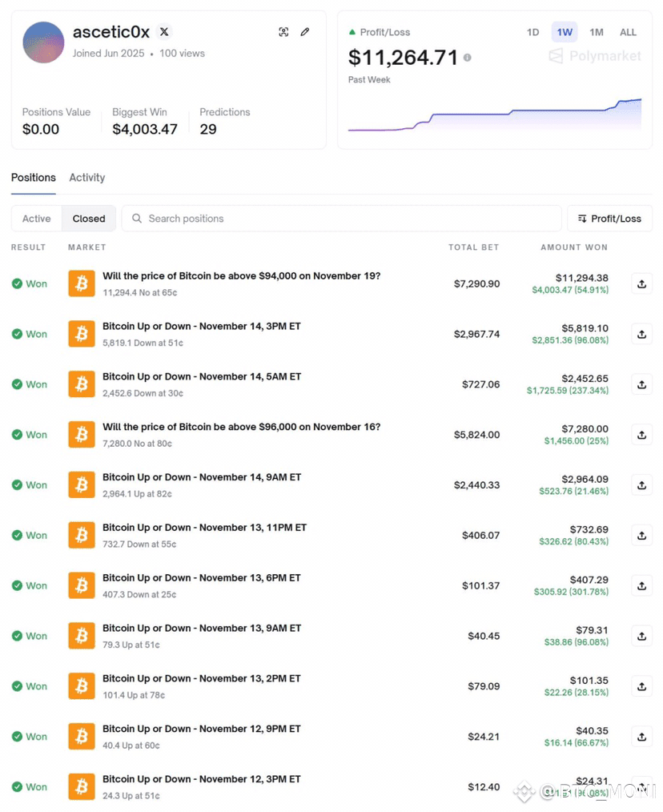
Task: Share the Bitcoin above $94,000 position
Action: click(x=641, y=283)
